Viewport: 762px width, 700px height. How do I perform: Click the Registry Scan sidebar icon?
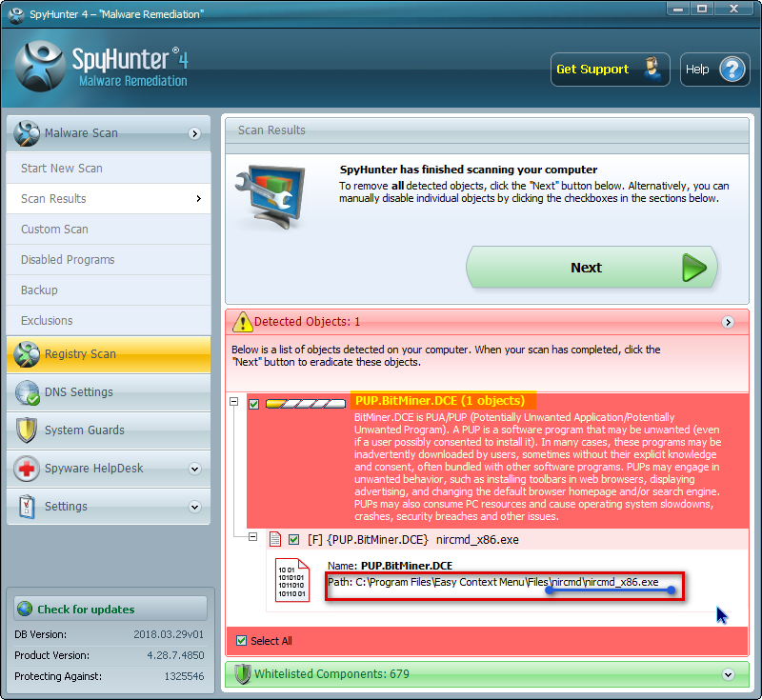27,354
